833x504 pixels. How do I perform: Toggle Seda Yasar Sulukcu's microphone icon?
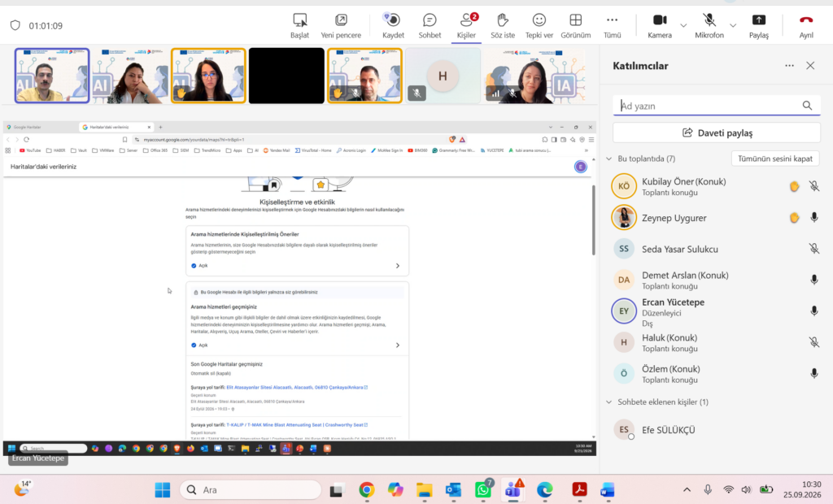click(x=813, y=249)
